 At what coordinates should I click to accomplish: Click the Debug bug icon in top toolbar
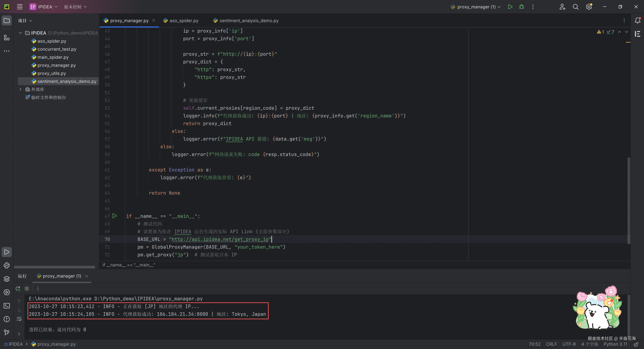521,7
